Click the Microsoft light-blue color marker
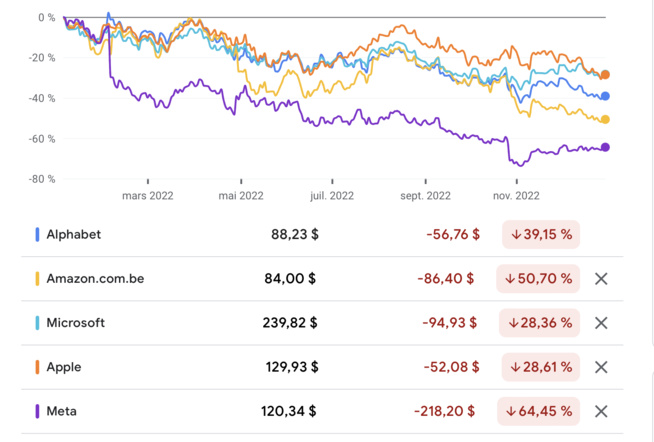 pyautogui.click(x=38, y=323)
